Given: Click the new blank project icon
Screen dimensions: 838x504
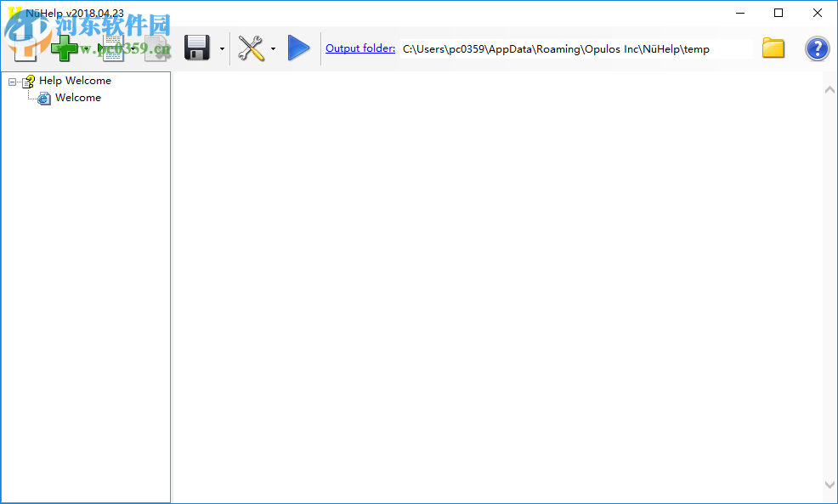Looking at the screenshot, I should tap(24, 48).
